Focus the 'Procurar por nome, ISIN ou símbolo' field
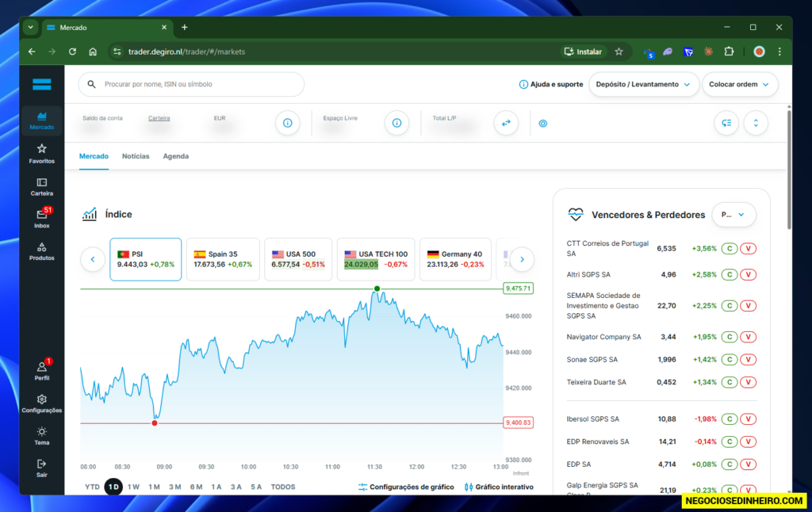 pos(191,84)
